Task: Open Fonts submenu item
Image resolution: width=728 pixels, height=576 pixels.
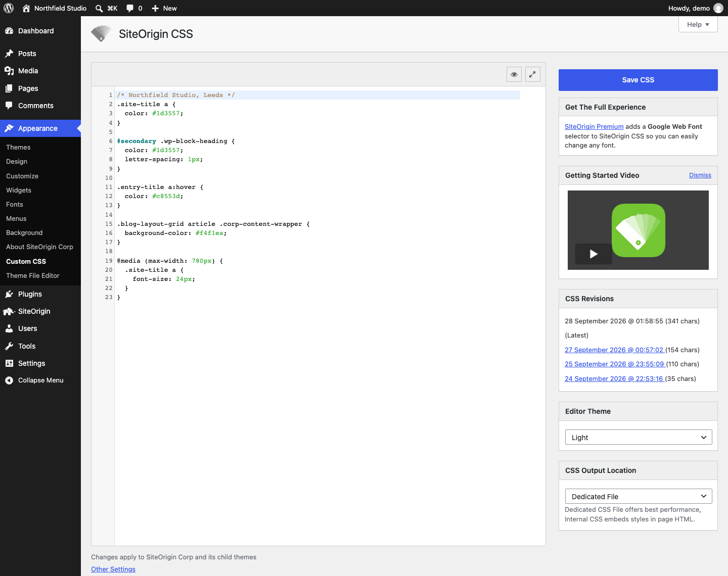Action: [15, 204]
